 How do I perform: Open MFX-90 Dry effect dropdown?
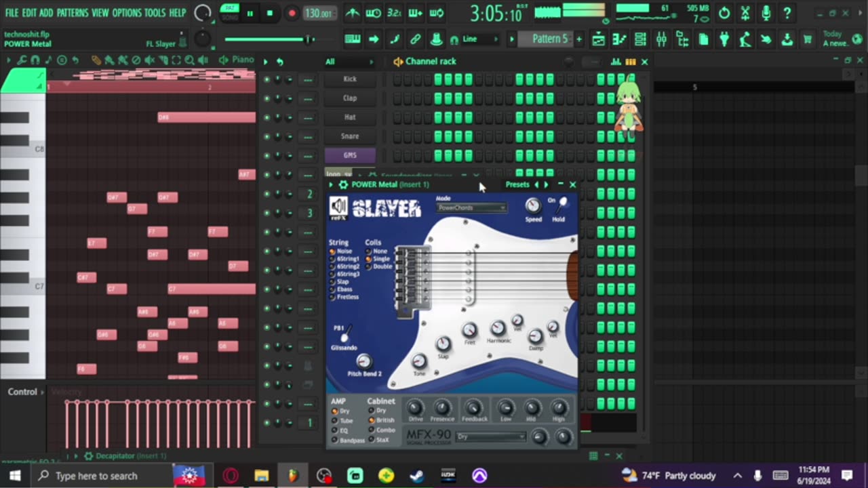[491, 437]
